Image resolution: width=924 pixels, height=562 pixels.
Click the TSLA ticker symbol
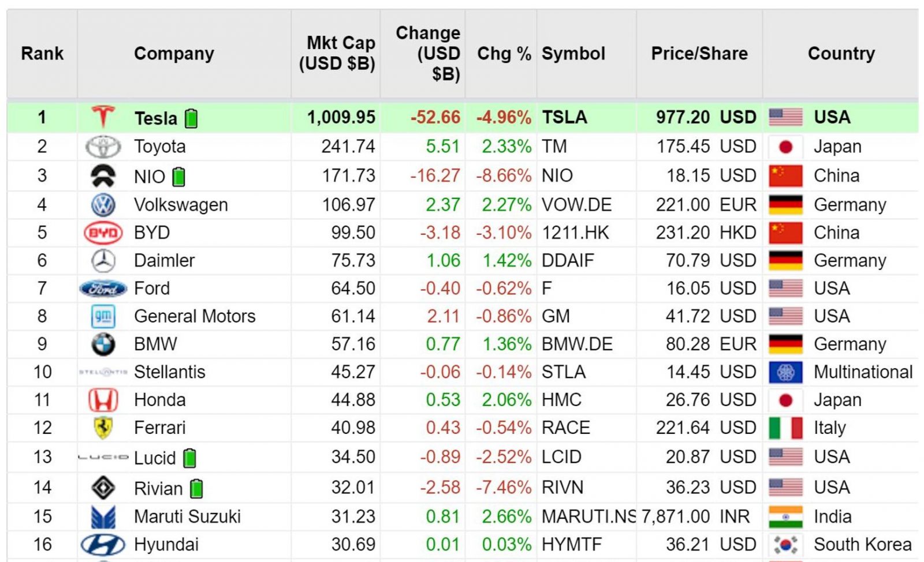pyautogui.click(x=564, y=117)
